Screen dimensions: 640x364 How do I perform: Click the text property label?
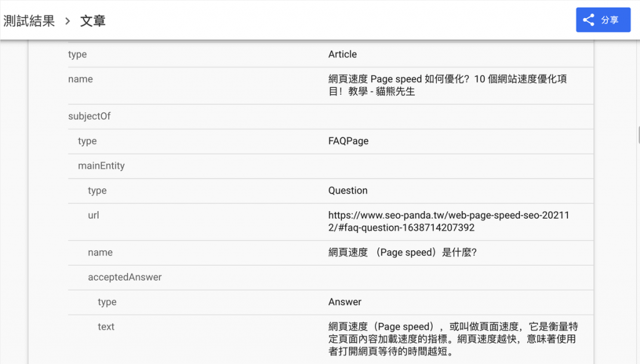pos(106,327)
